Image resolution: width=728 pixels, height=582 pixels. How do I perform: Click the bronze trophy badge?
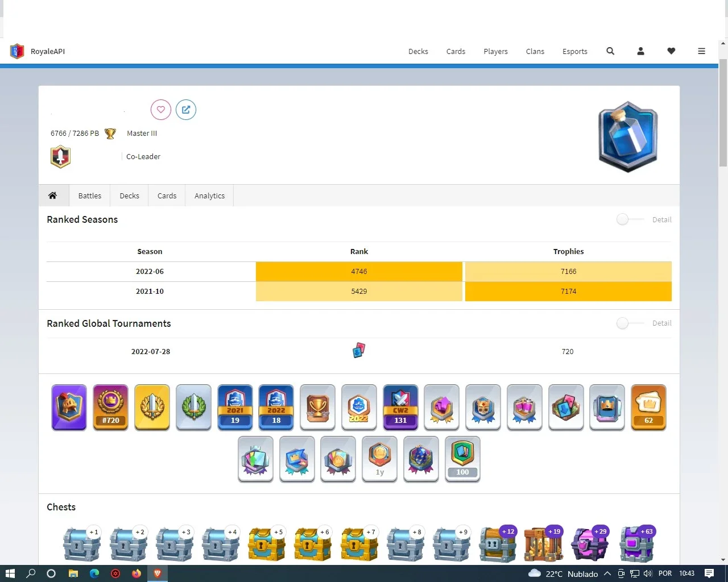coord(318,408)
